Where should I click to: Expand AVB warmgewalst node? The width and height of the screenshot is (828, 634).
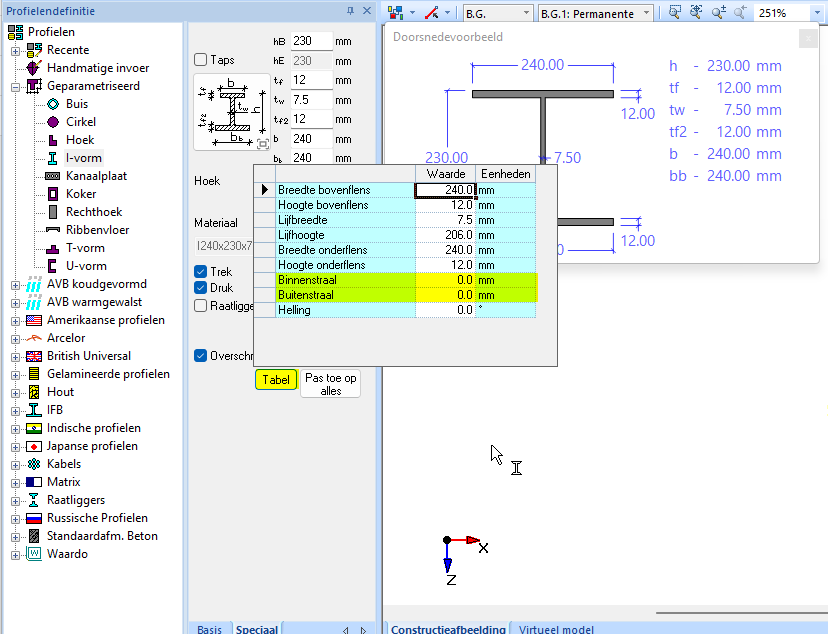pyautogui.click(x=15, y=304)
